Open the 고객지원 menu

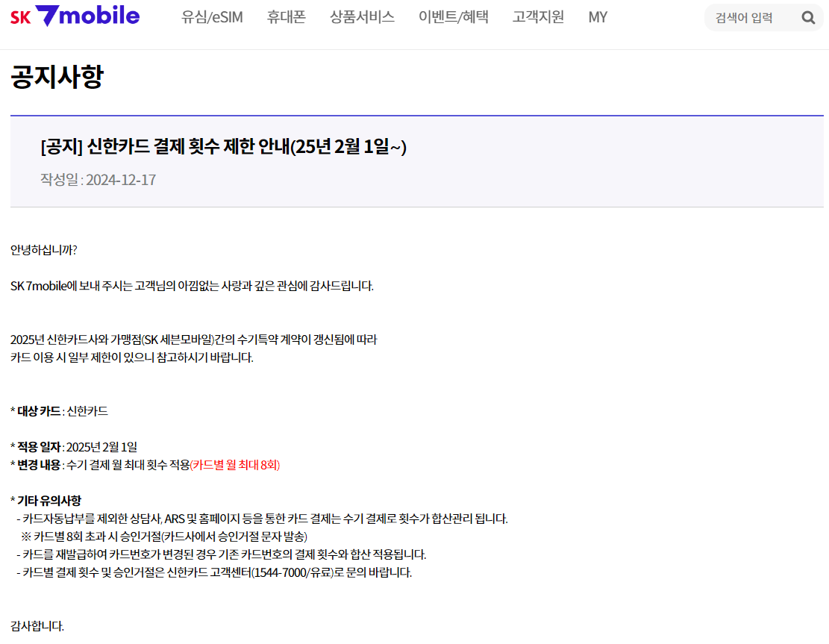coord(538,17)
